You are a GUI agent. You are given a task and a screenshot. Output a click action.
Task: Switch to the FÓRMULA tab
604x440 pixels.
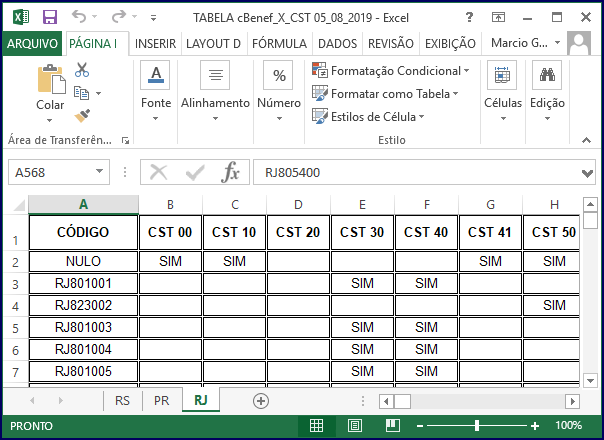tap(279, 44)
